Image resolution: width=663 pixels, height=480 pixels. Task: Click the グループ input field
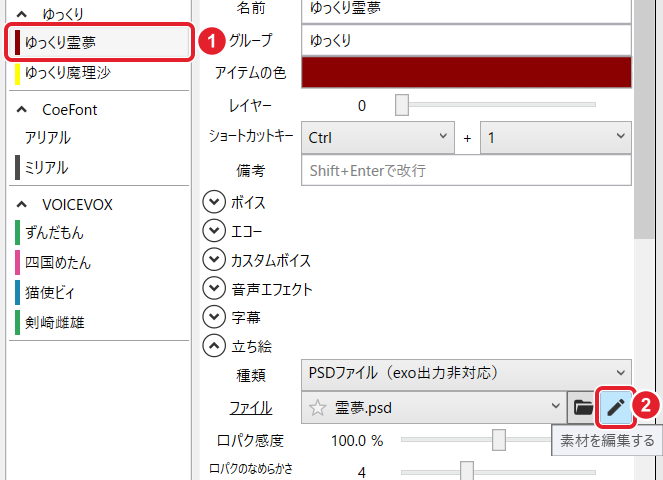pos(466,40)
